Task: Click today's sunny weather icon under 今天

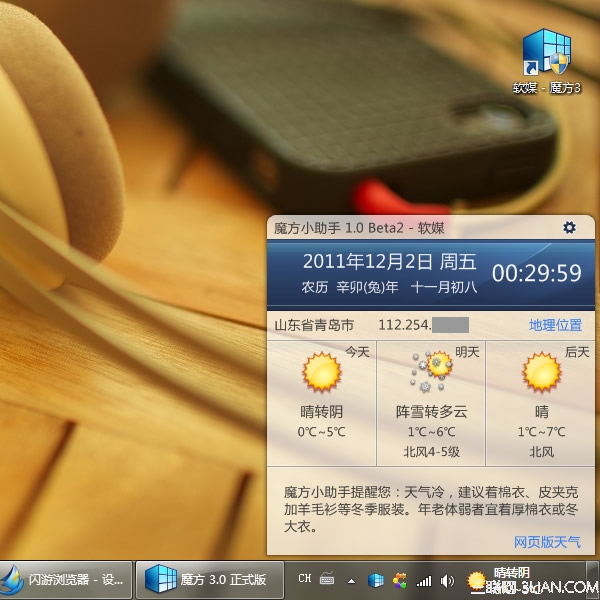Action: click(x=321, y=372)
